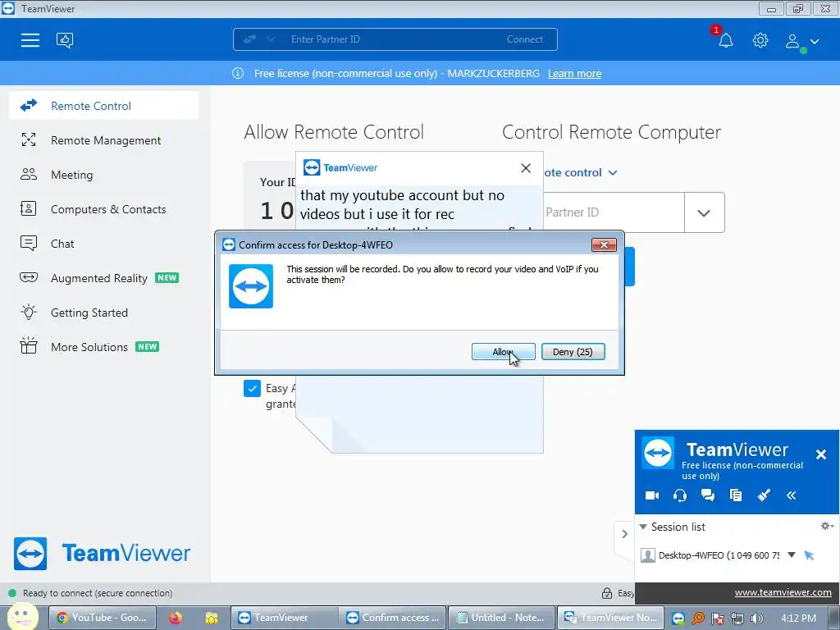Open Firefox from the taskbar
The width and height of the screenshot is (840, 630).
tap(176, 618)
